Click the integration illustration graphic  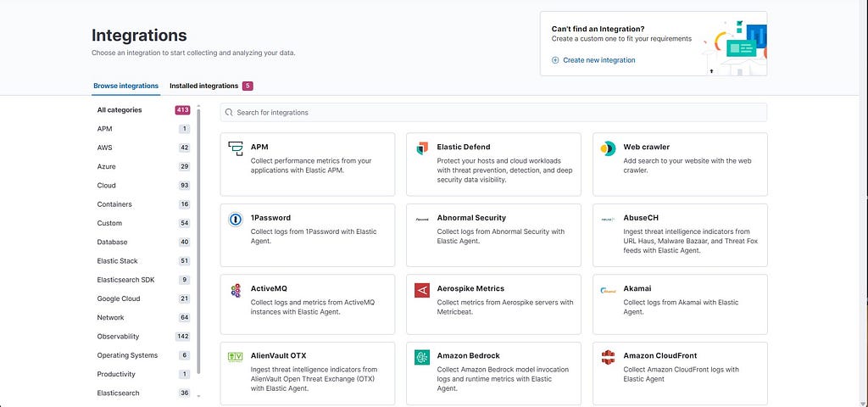735,47
